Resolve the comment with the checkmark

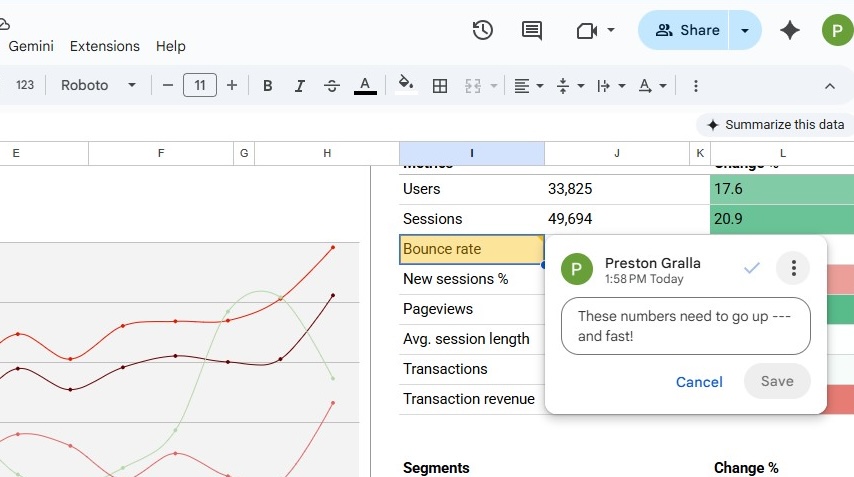click(x=752, y=267)
